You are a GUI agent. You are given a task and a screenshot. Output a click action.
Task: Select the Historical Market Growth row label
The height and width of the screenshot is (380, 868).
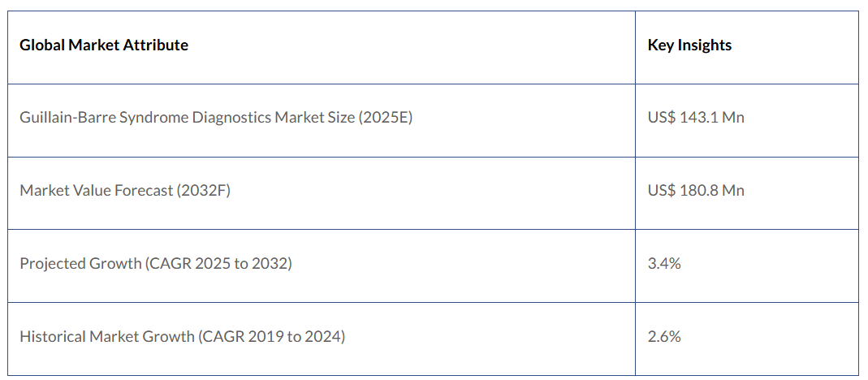[182, 336]
